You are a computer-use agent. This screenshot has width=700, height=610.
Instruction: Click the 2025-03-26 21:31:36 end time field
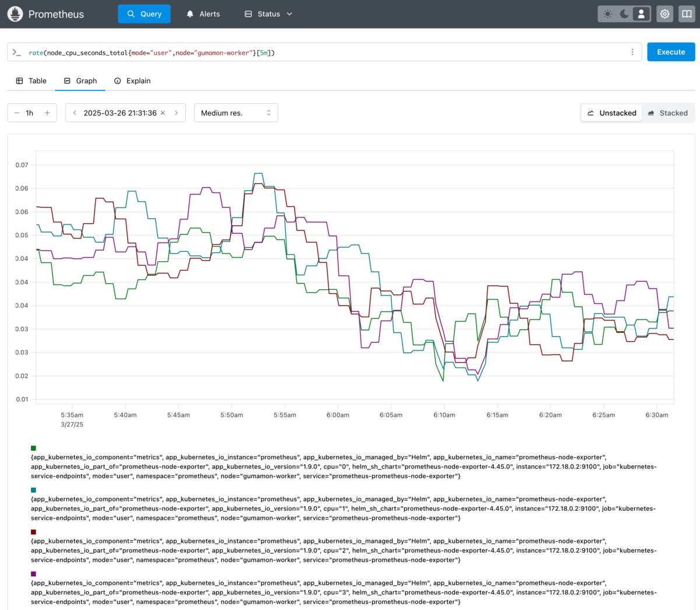click(120, 113)
